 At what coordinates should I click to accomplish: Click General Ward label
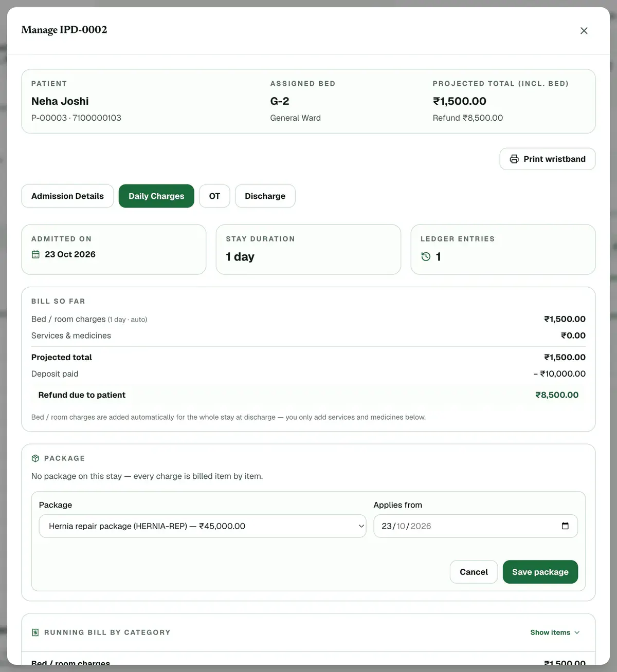tap(296, 118)
